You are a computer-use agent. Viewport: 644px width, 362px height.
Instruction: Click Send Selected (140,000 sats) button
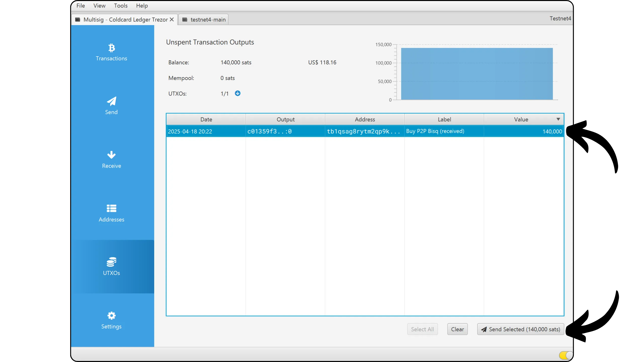tap(520, 329)
